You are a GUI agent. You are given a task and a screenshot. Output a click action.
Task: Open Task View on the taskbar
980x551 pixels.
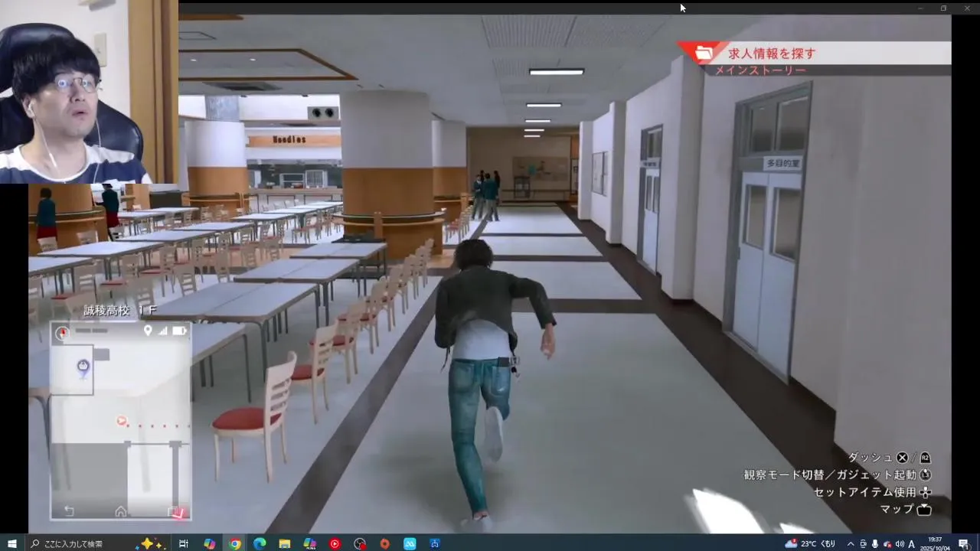tap(184, 543)
